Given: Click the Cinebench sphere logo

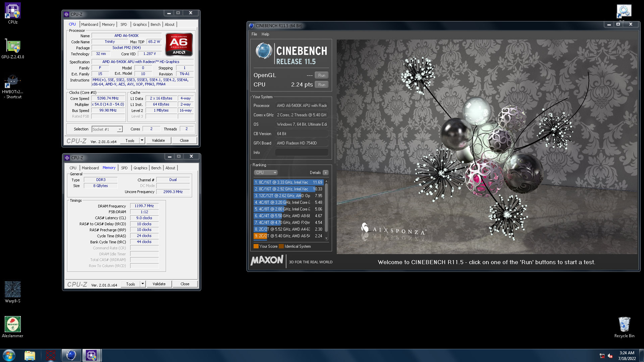Looking at the screenshot, I should 264,51.
